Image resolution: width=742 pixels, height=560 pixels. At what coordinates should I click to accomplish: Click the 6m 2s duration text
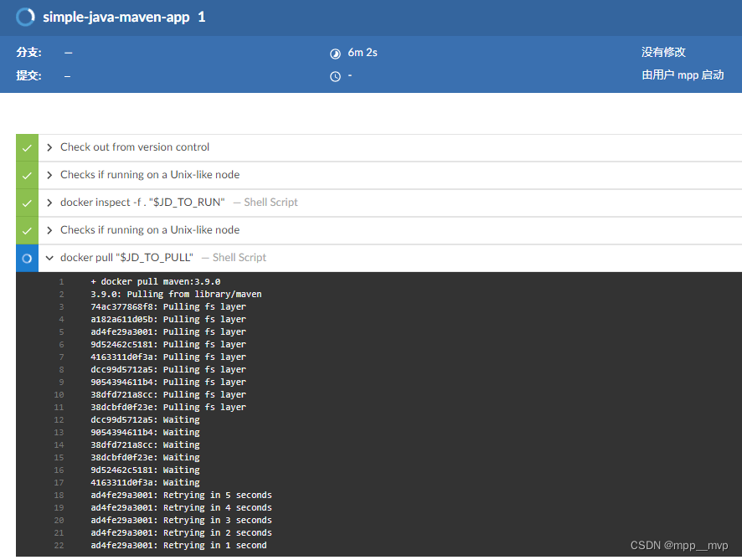(363, 53)
